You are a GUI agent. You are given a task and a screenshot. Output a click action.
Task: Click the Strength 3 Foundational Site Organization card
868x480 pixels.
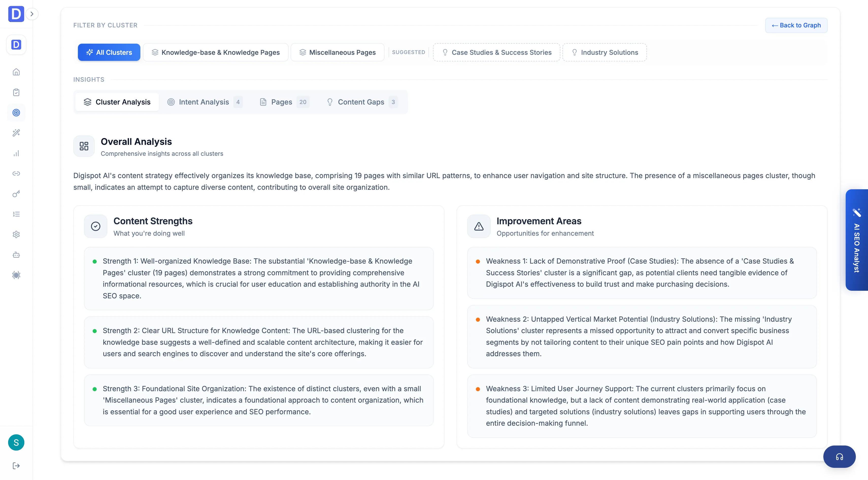click(x=259, y=400)
